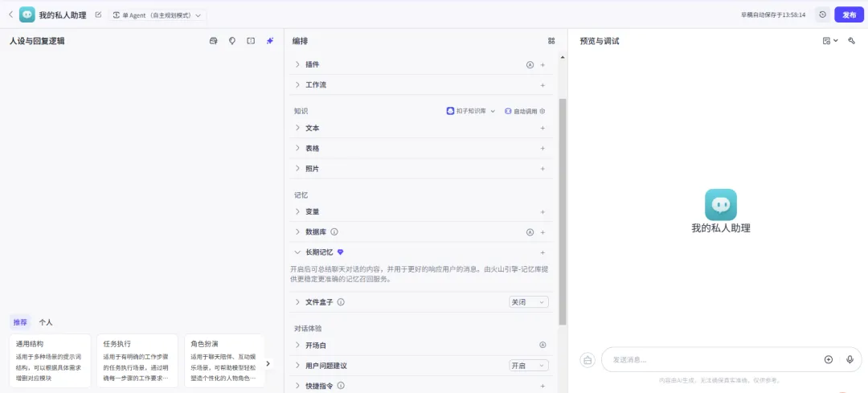Click the grid layout icon beside 编排
Image resolution: width=868 pixels, height=393 pixels.
click(x=551, y=41)
